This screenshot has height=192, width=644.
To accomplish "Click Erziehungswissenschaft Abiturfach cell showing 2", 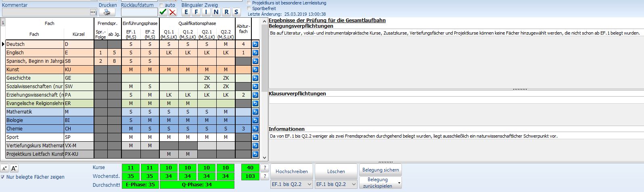I will (243, 95).
